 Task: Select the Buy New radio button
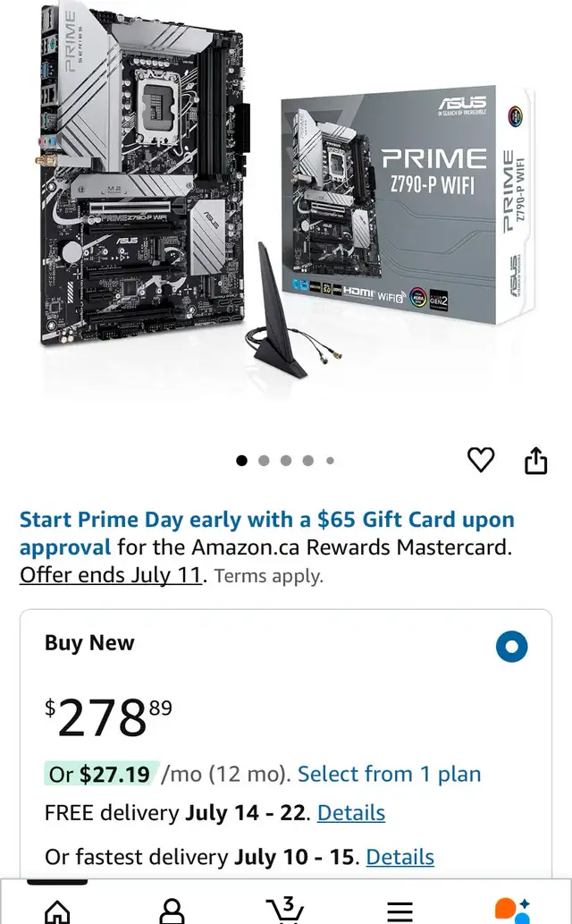[511, 647]
